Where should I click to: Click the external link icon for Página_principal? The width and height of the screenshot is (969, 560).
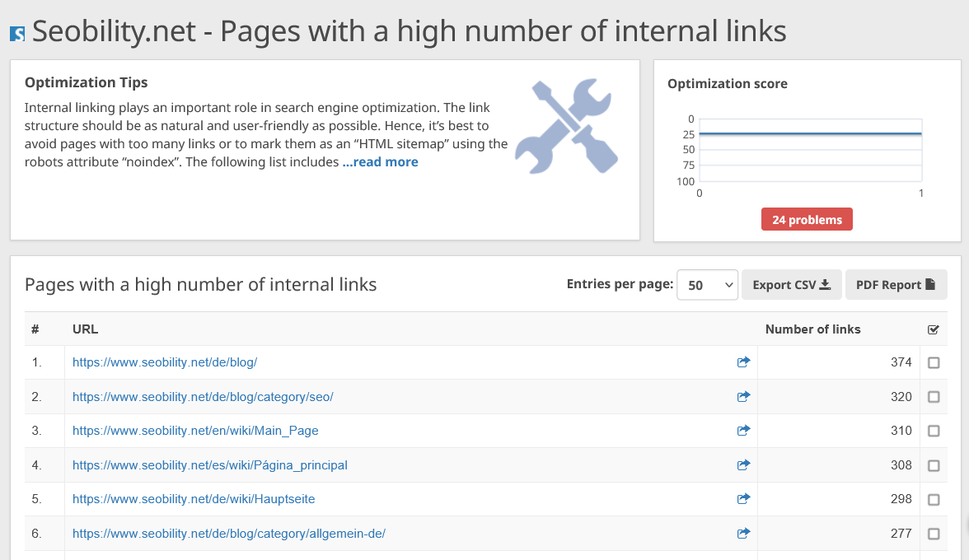pyautogui.click(x=743, y=464)
